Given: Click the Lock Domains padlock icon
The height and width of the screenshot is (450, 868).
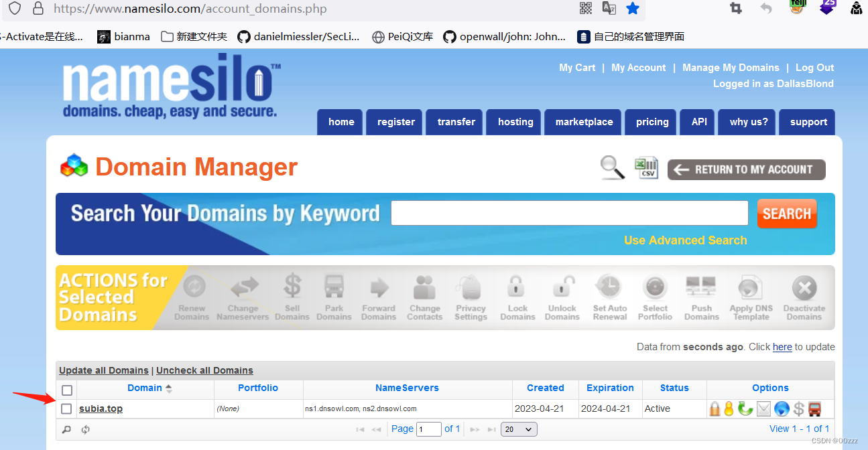Looking at the screenshot, I should coord(517,287).
